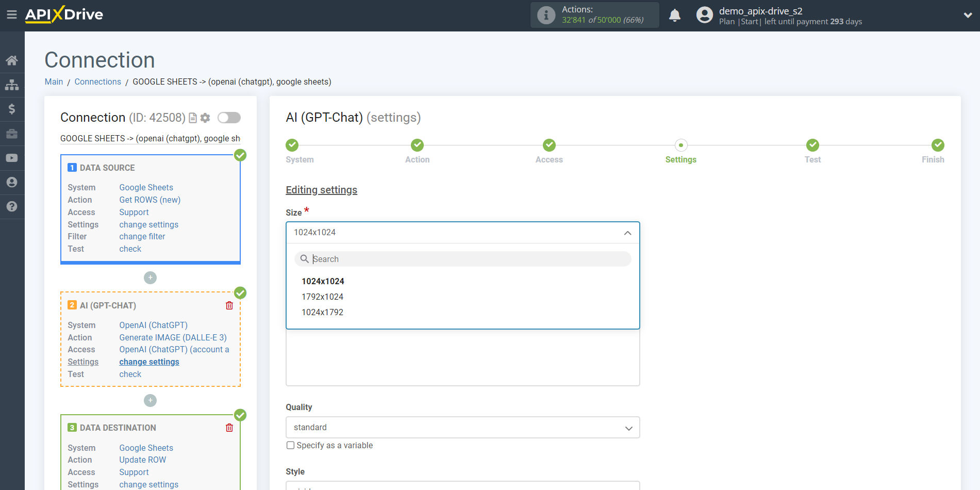Viewport: 980px width, 490px height.
Task: Toggle the connection on/off switch
Action: click(x=229, y=118)
